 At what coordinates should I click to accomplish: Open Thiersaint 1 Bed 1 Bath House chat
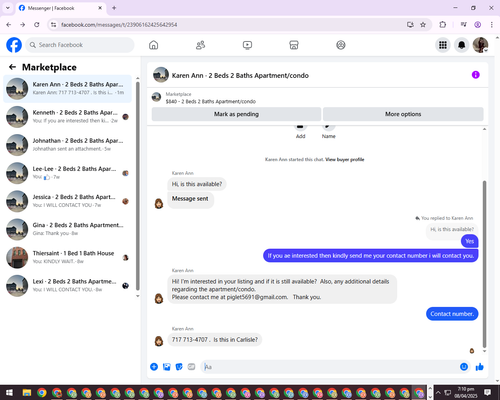click(x=67, y=257)
